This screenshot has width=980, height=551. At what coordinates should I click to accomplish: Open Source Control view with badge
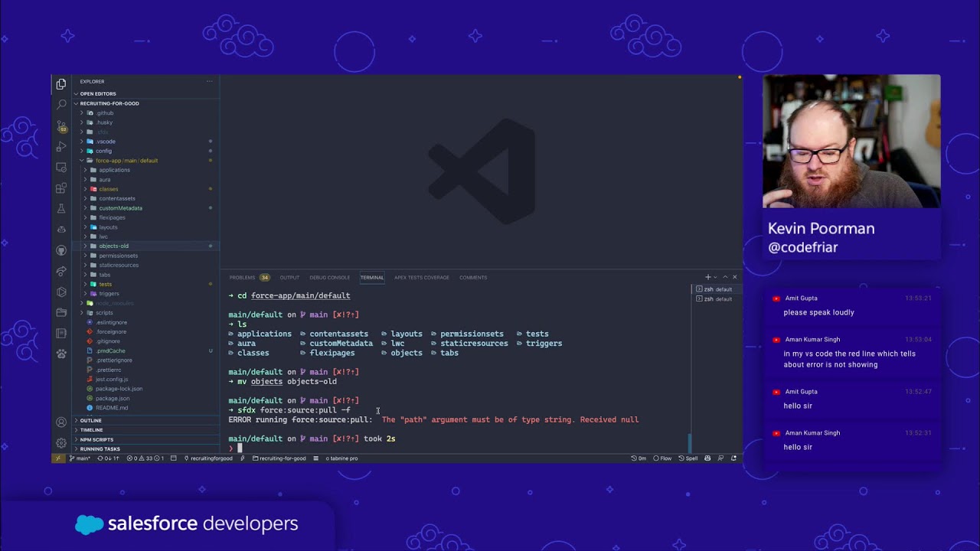pos(61,126)
